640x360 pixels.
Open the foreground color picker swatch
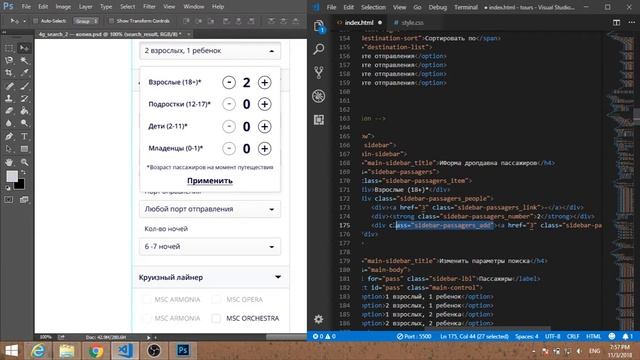[x=12, y=176]
